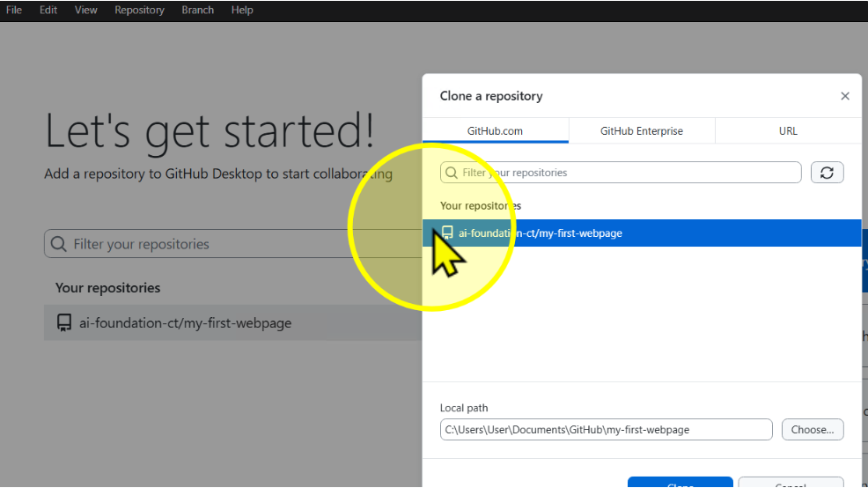Screen dimensions: 868x488
Task: Select ai-foundation-ct/my-first-webpage in the clone dialog
Action: point(642,233)
